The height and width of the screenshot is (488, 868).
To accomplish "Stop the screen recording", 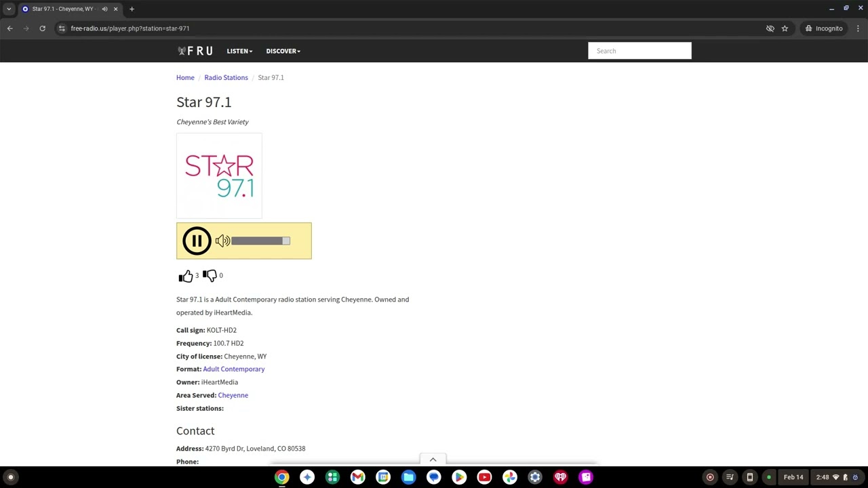I will coord(710,477).
